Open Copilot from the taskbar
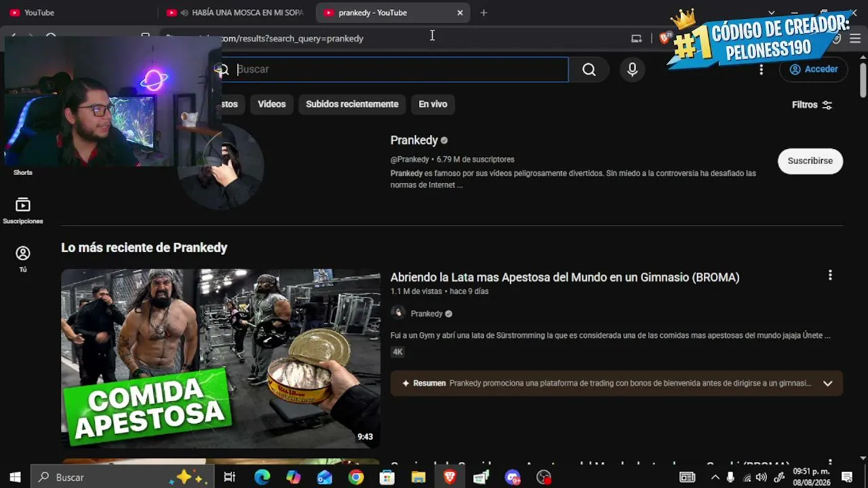 293,477
